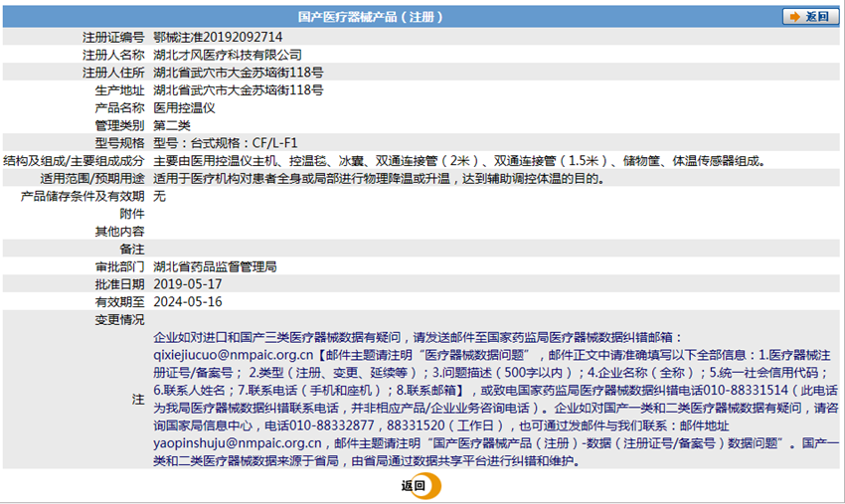Viewport: 845px width, 504px height.
Task: Click the page title 国产医疗器械产品（注册）
Action: point(370,17)
